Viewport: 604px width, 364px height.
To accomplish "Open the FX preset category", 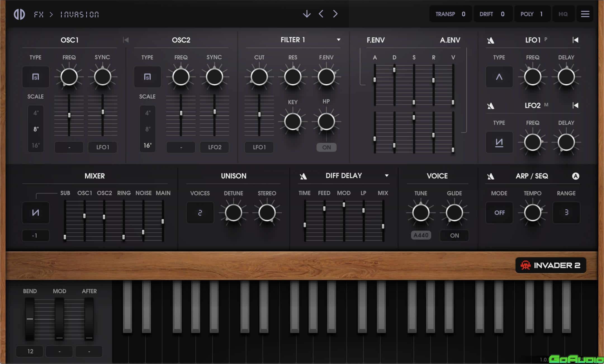I will [x=39, y=14].
